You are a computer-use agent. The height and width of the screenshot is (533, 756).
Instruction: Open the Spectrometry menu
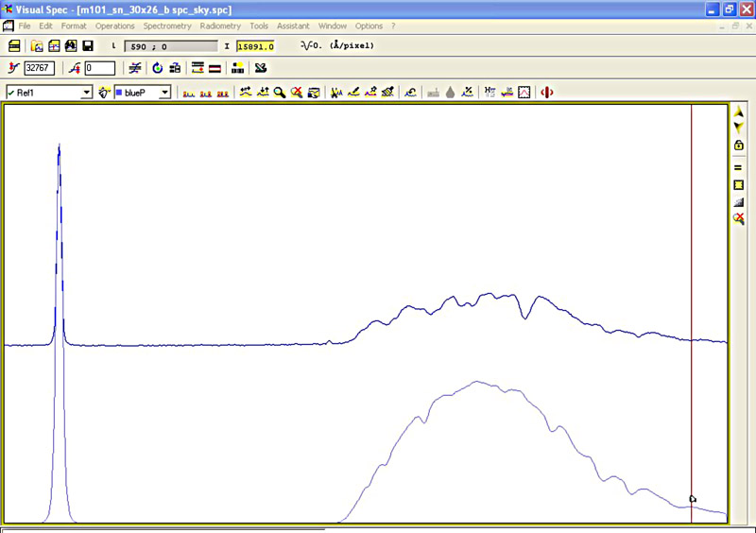pos(167,26)
